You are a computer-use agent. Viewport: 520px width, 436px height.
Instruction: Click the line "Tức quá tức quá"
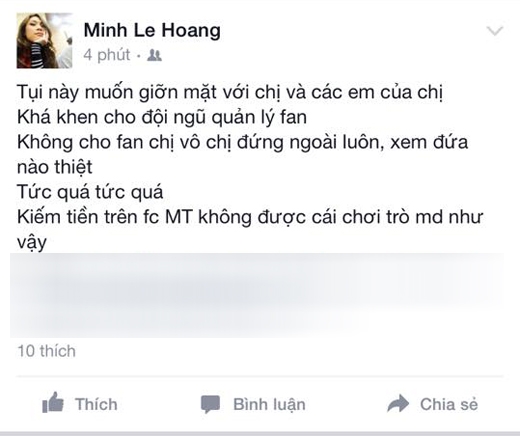(x=90, y=192)
